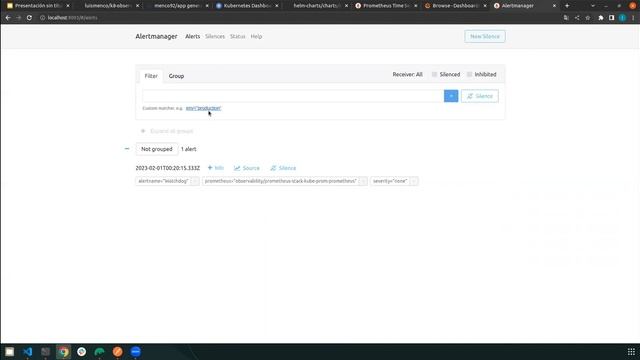Open the applications grid in the taskbar

point(631,351)
